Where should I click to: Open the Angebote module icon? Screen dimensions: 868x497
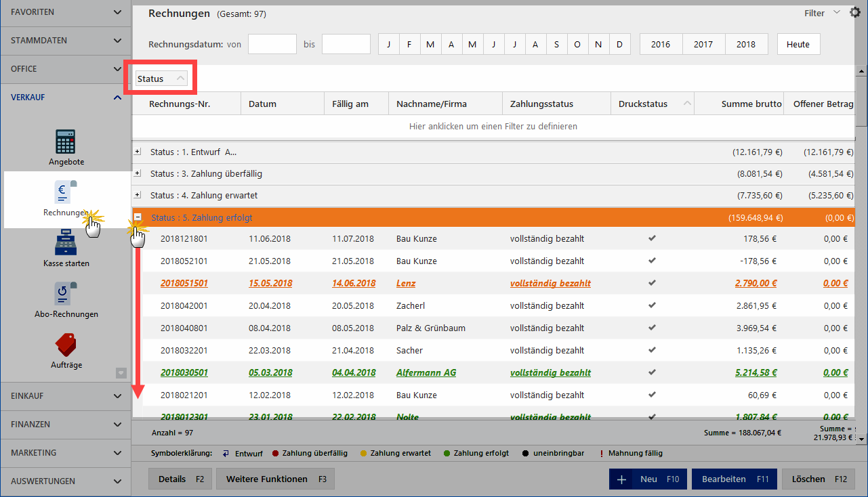pyautogui.click(x=66, y=142)
